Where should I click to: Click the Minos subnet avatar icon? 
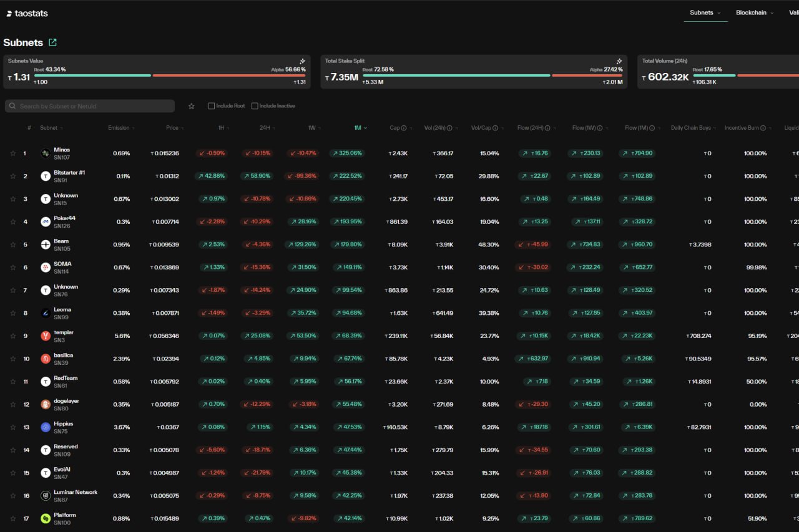[x=44, y=153]
